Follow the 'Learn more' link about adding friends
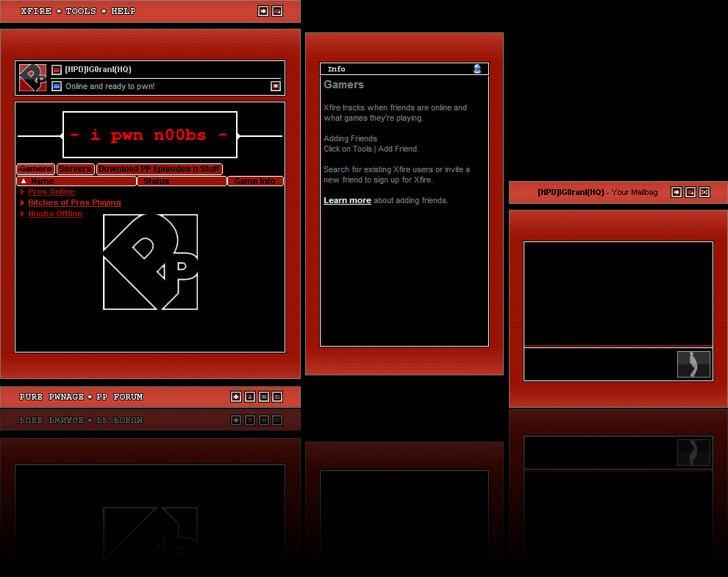This screenshot has width=728, height=577. point(347,200)
